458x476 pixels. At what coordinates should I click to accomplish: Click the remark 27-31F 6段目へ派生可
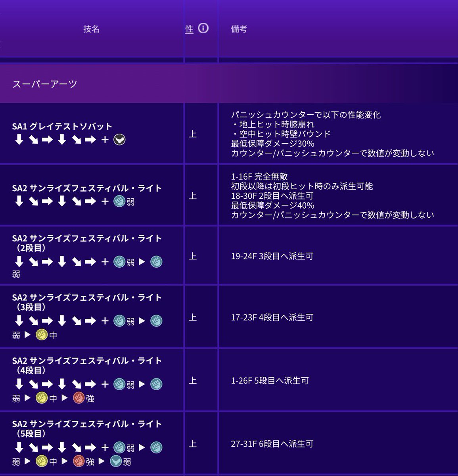(x=272, y=444)
